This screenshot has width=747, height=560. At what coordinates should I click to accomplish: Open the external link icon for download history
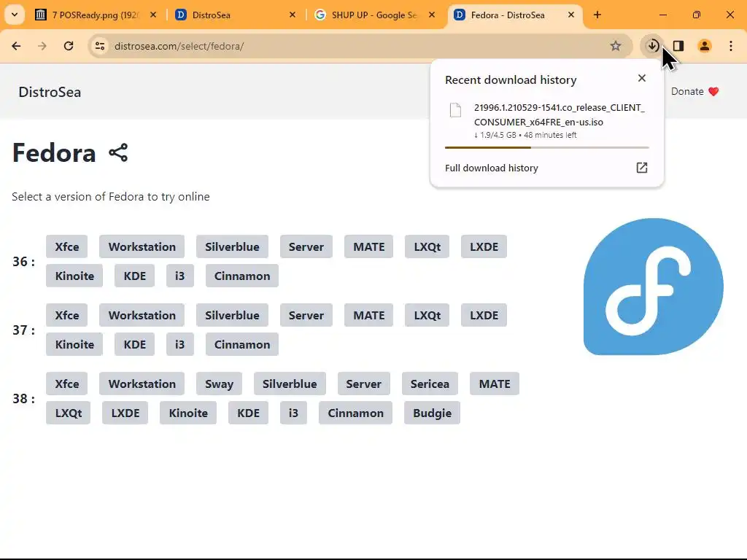tap(642, 168)
